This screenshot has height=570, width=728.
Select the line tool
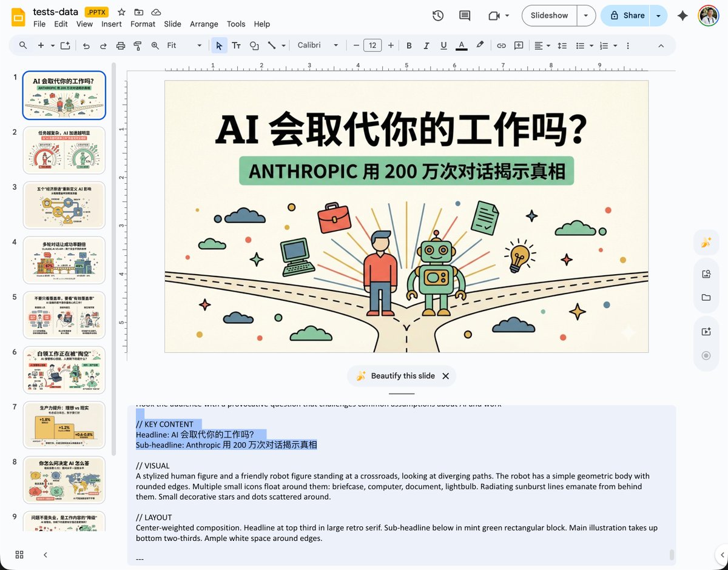271,45
